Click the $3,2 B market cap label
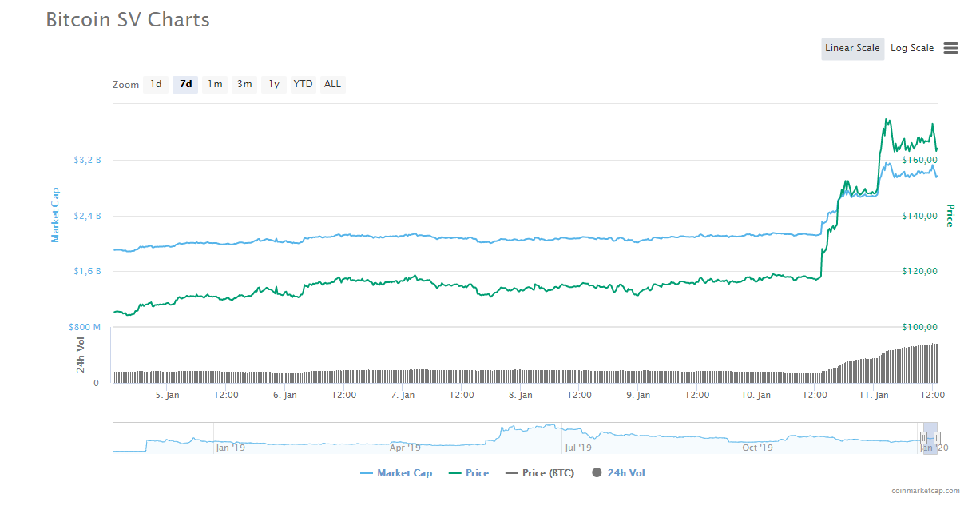 88,160
